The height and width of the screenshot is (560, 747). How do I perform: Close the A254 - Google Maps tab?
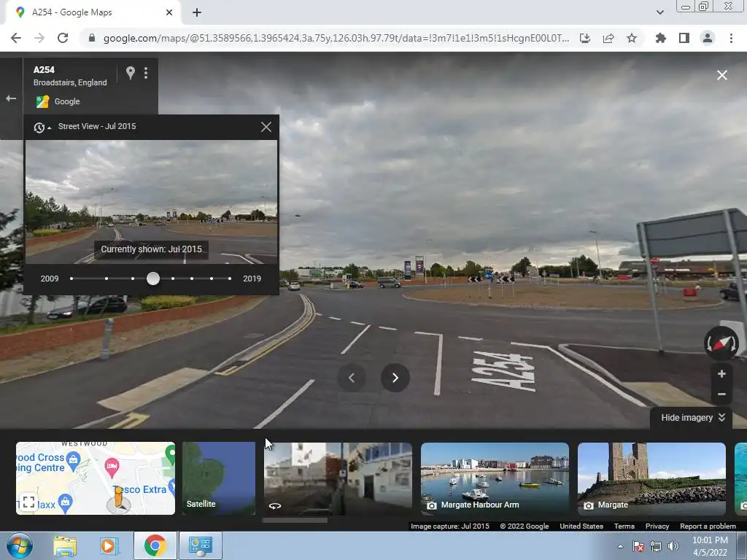pos(169,12)
